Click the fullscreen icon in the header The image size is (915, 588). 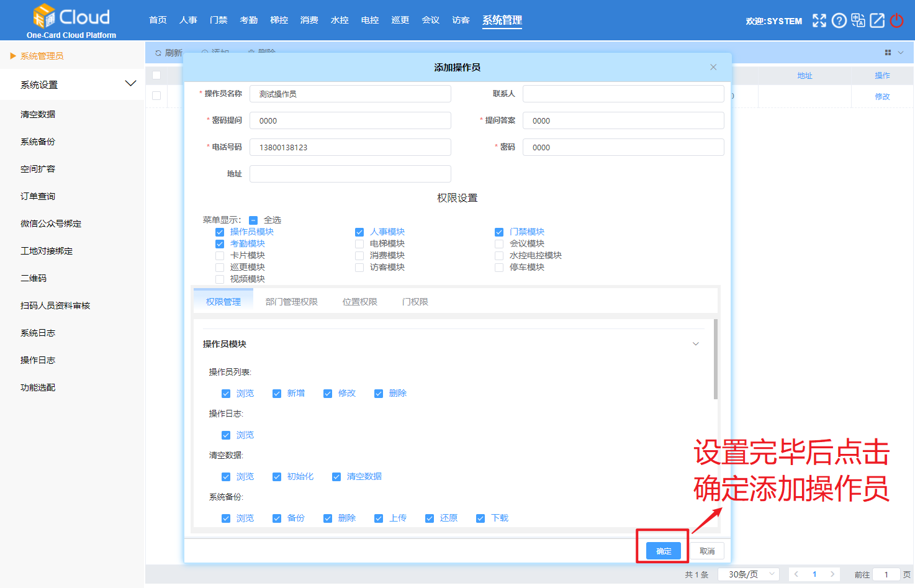[x=819, y=20]
